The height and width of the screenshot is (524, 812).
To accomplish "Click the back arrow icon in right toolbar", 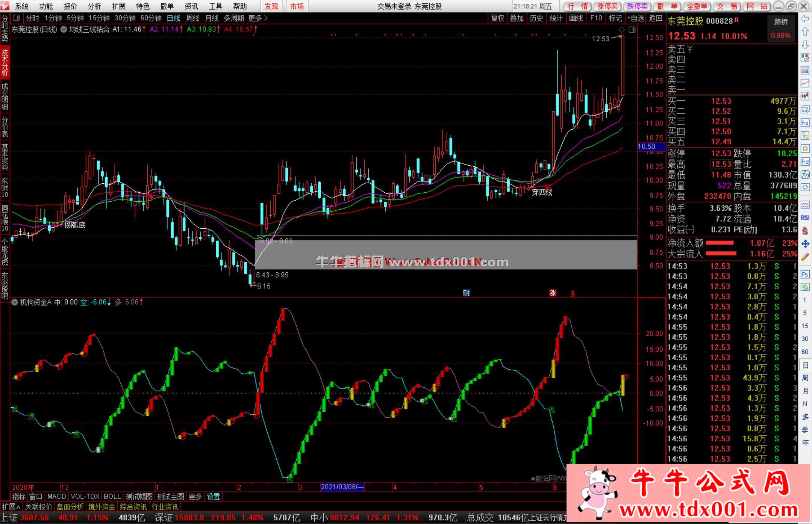I will (805, 19).
